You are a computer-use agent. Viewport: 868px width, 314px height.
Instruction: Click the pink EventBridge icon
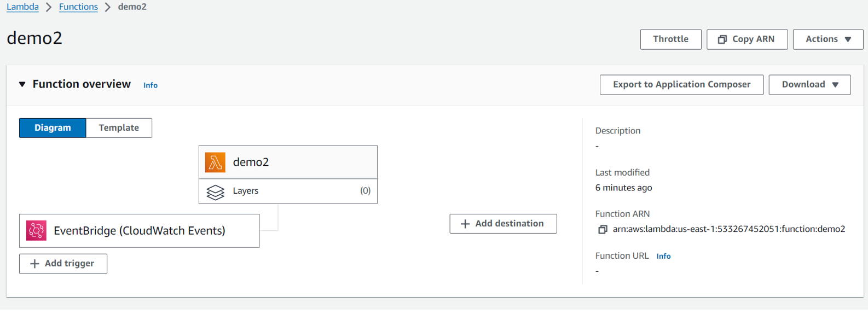tap(36, 231)
